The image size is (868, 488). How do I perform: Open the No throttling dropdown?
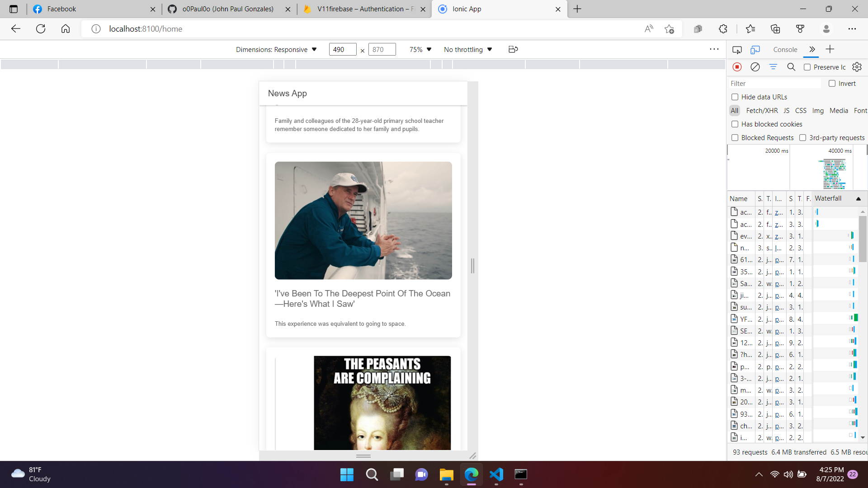point(468,50)
